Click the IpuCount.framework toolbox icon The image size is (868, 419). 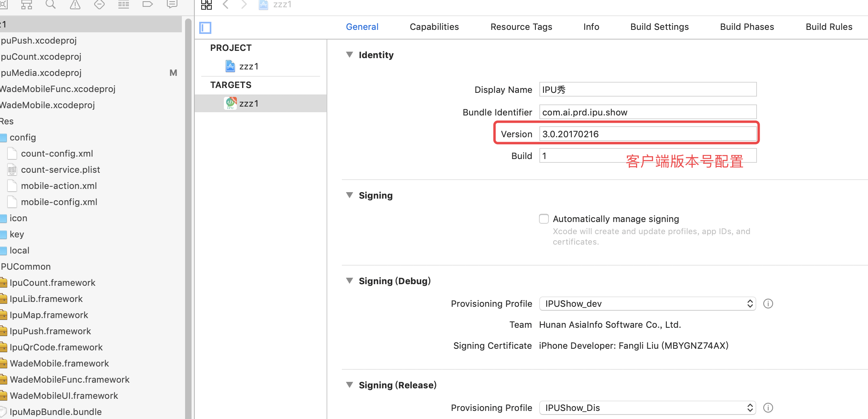click(x=4, y=283)
